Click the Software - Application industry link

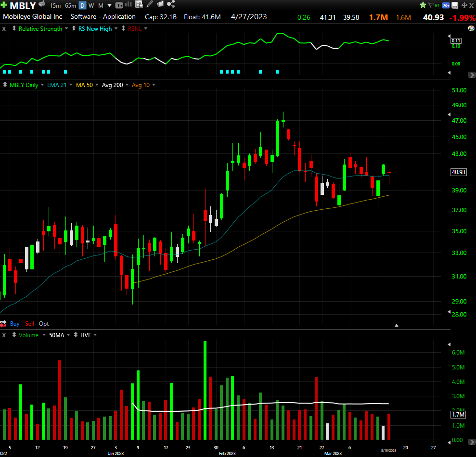[103, 17]
